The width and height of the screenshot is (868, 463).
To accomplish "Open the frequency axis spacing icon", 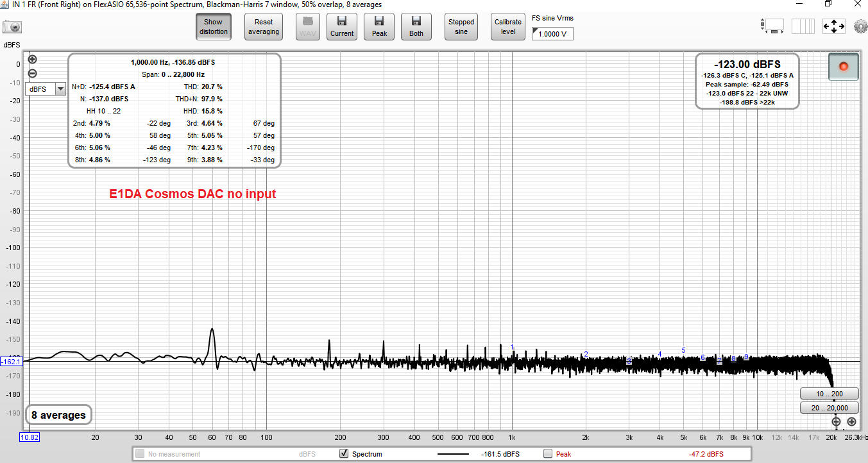I will tap(803, 26).
